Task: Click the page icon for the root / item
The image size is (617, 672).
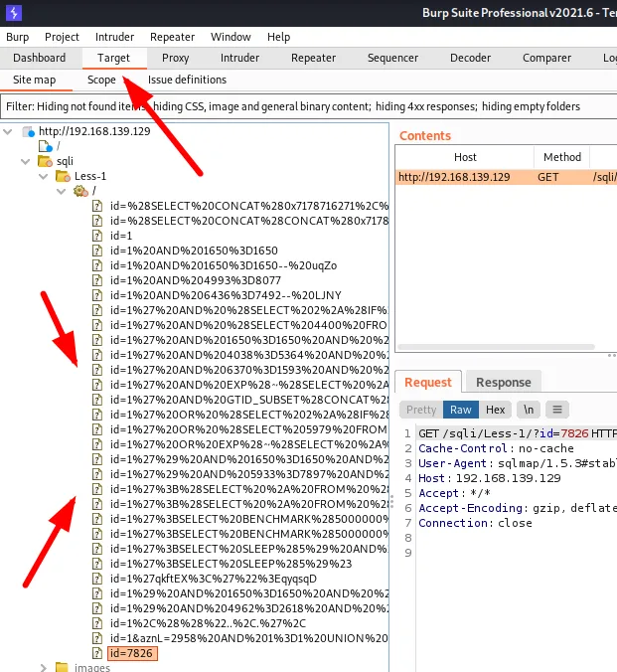Action: (46, 146)
